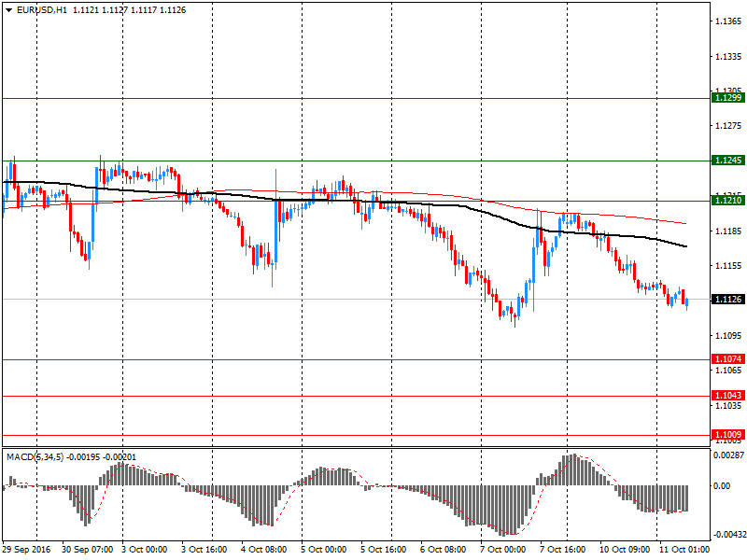Viewport: 747px width, 560px height.
Task: Select the 29 Sep 2016 time axis label
Action: [26, 550]
